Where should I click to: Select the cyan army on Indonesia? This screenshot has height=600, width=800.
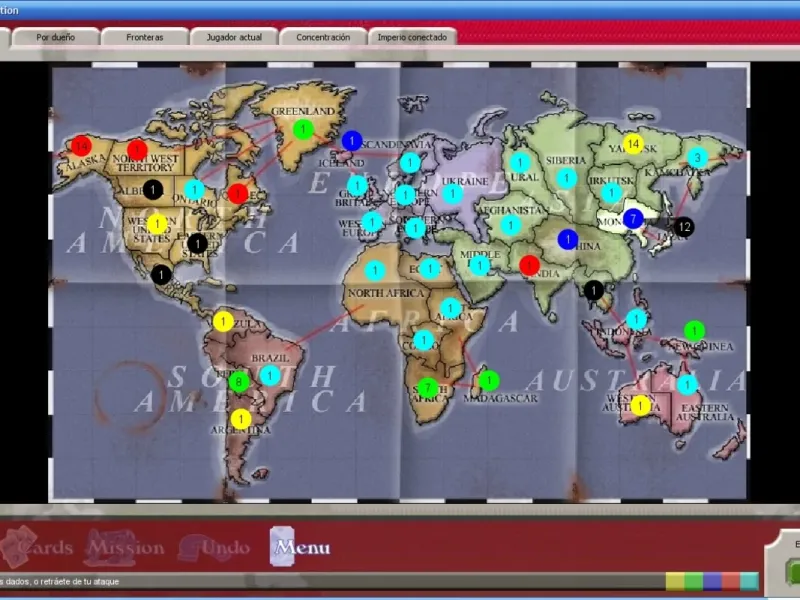(x=637, y=319)
